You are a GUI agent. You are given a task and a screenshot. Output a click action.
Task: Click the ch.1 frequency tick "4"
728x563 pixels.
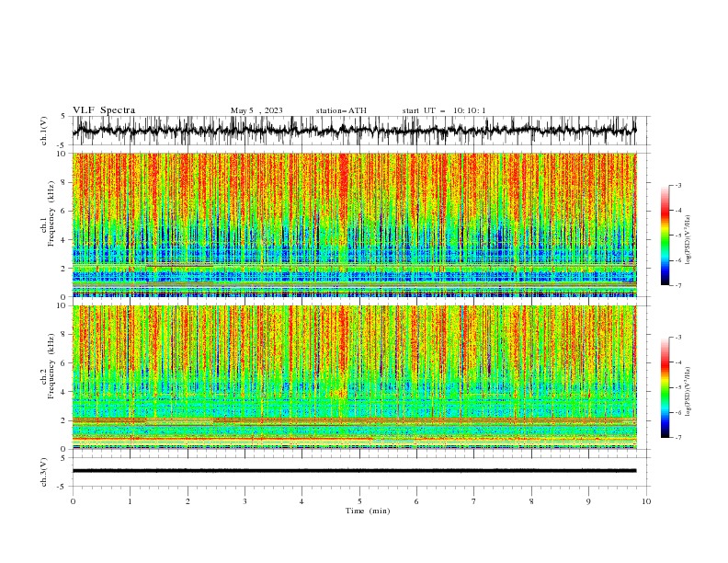tap(63, 240)
